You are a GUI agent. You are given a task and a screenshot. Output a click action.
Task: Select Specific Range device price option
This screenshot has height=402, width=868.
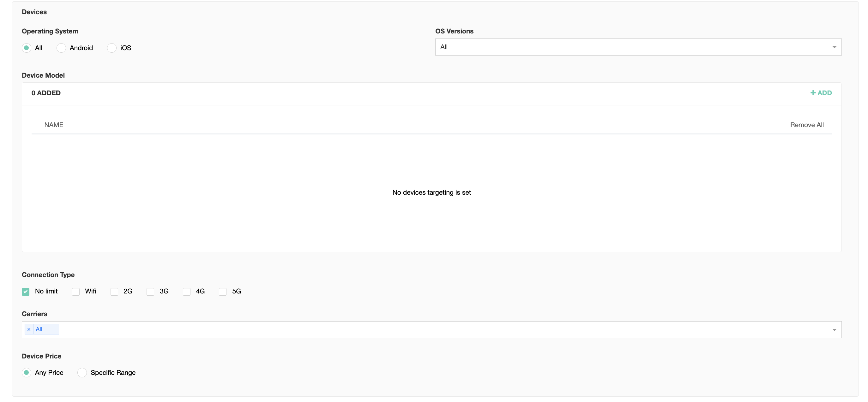click(x=82, y=372)
